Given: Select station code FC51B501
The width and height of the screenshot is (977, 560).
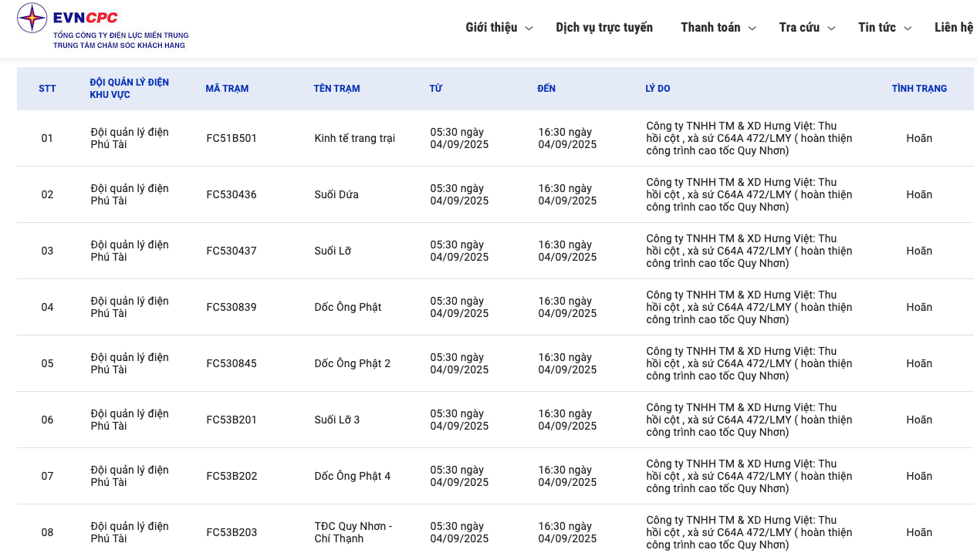Looking at the screenshot, I should coord(232,138).
